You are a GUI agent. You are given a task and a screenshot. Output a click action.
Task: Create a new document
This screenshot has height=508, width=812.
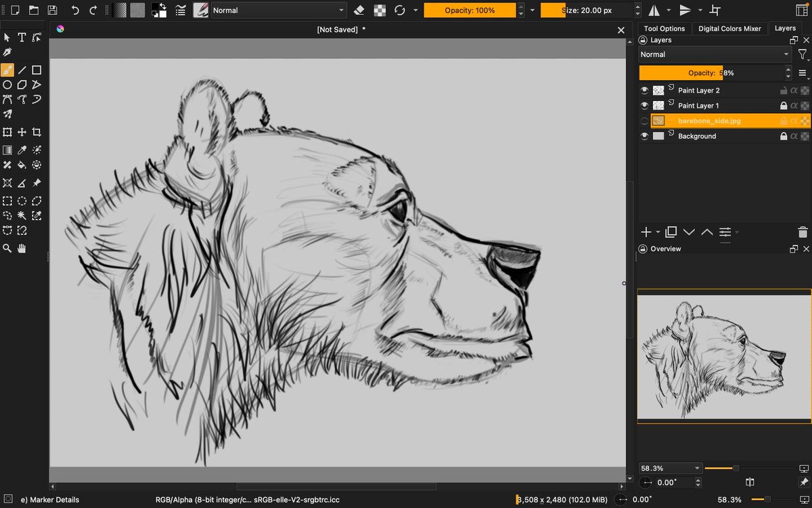15,10
